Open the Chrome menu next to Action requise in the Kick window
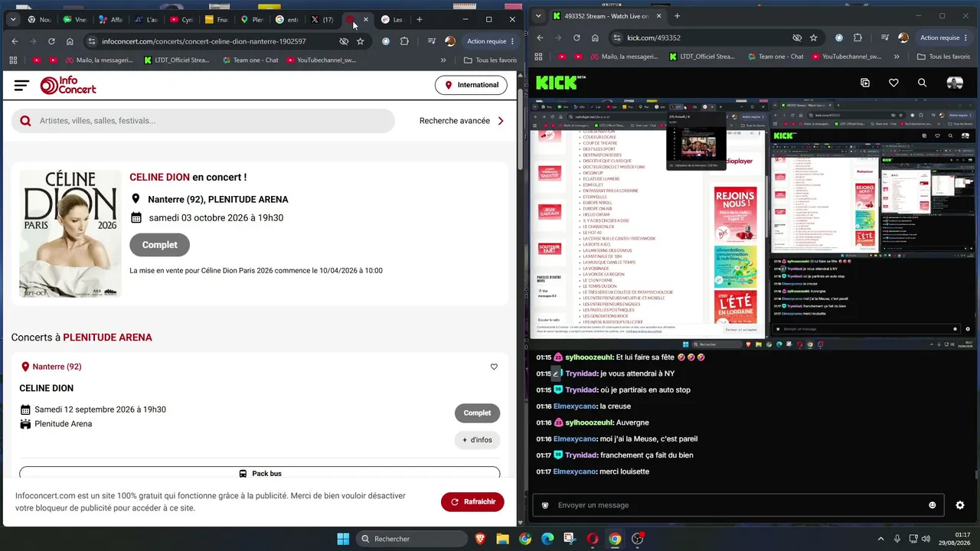This screenshot has height=551, width=980. point(965,37)
